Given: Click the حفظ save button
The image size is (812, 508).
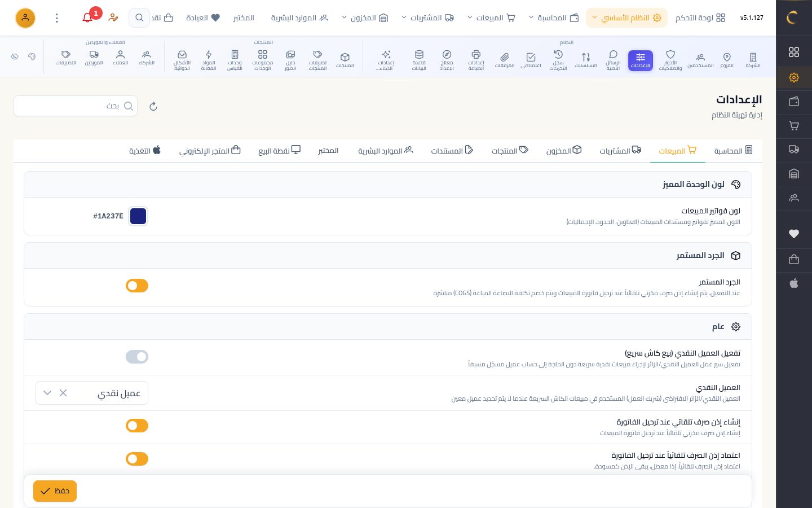Looking at the screenshot, I should click(x=55, y=491).
